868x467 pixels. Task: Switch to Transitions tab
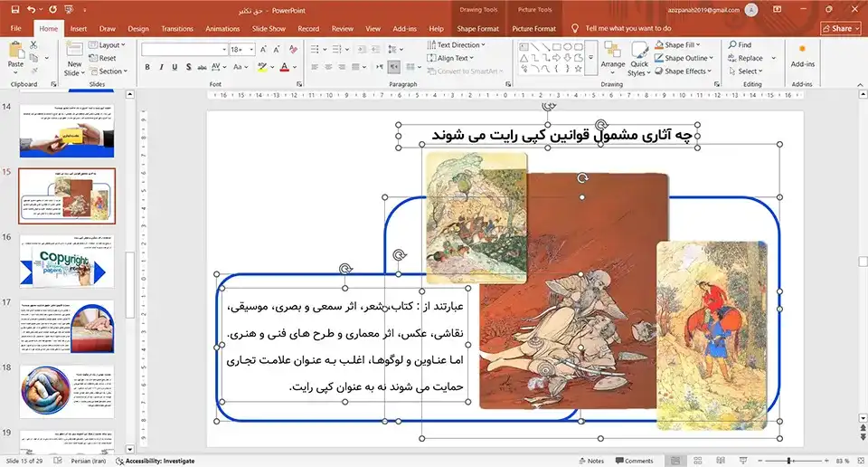point(177,28)
